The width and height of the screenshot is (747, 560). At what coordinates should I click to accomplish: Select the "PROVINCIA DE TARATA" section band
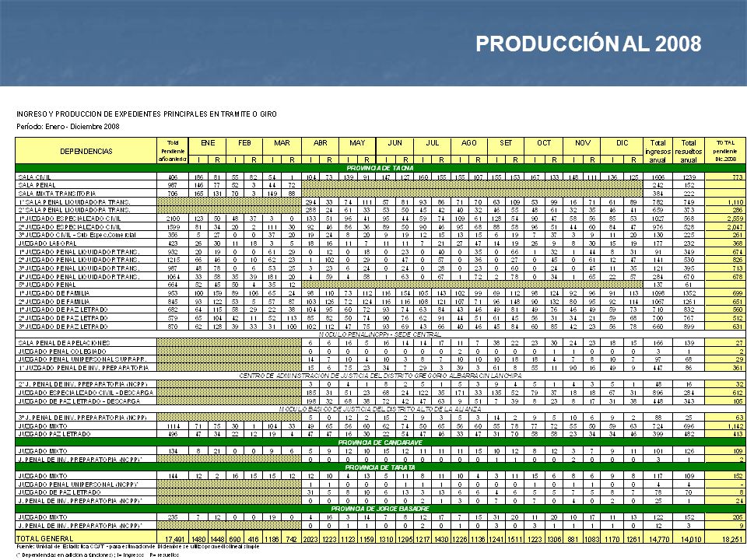381,467
